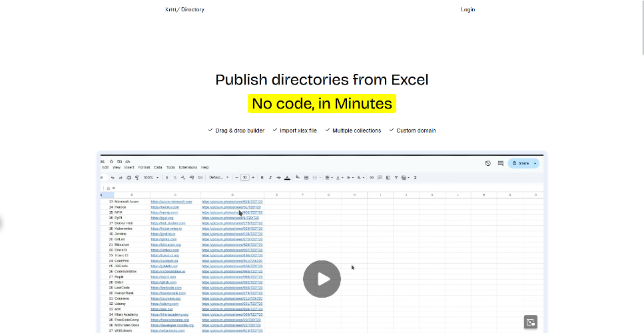Click the 'Kubernetes' cell in row 18
This screenshot has width=644, height=333.
tap(123, 228)
